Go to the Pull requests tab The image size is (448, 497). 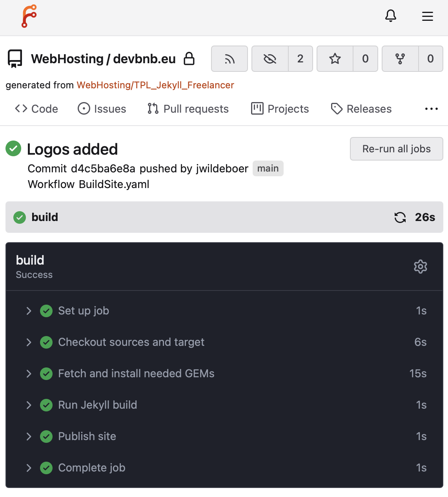point(188,109)
